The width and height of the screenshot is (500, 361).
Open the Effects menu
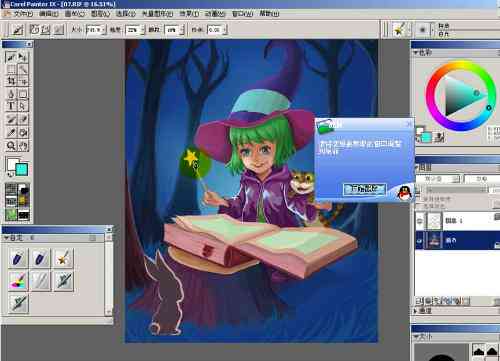click(x=189, y=14)
